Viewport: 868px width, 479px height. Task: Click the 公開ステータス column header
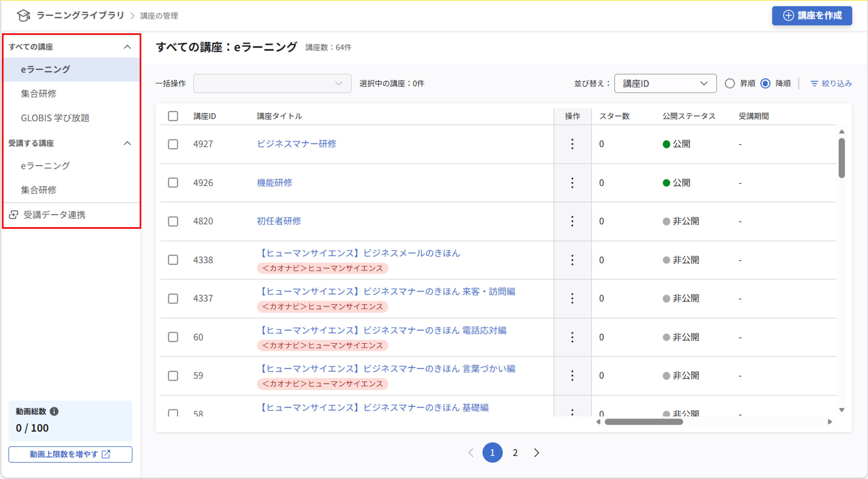coord(689,116)
